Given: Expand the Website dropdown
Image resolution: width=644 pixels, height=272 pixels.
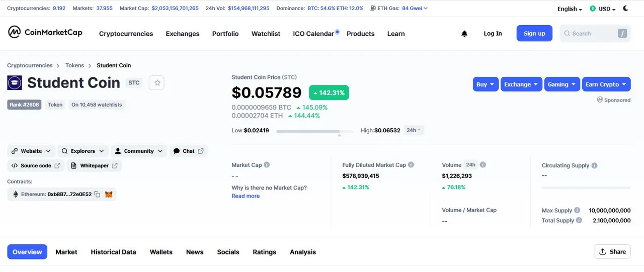Looking at the screenshot, I should click(x=31, y=151).
